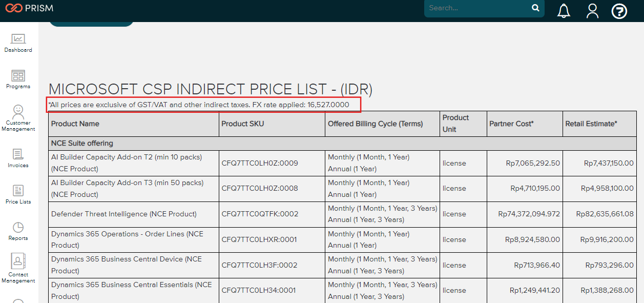Go to Invoices sidebar label
The image size is (644, 303).
(x=18, y=166)
